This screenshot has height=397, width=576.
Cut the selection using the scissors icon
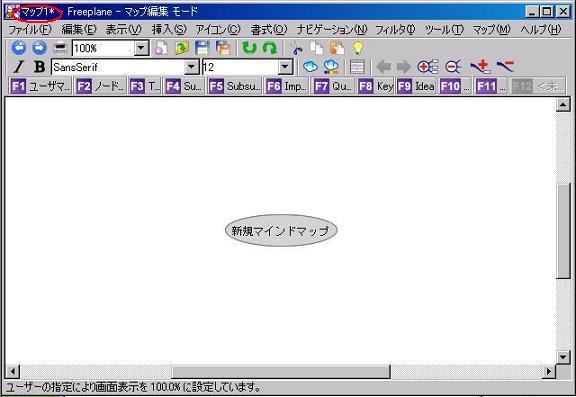click(x=296, y=48)
